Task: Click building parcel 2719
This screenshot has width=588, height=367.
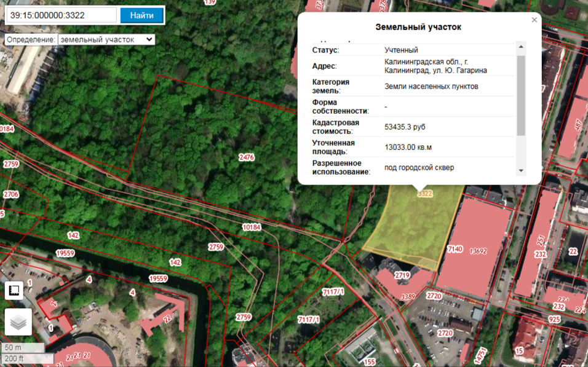Action: coord(402,275)
